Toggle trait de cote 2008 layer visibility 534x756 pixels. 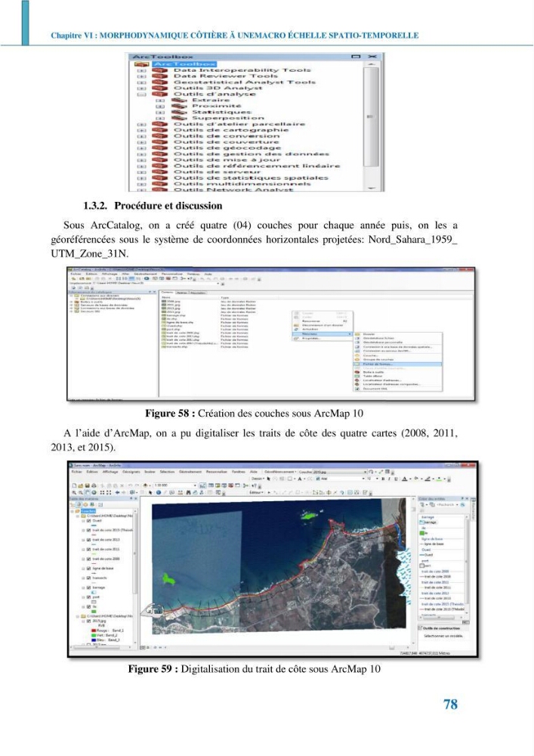(88, 559)
